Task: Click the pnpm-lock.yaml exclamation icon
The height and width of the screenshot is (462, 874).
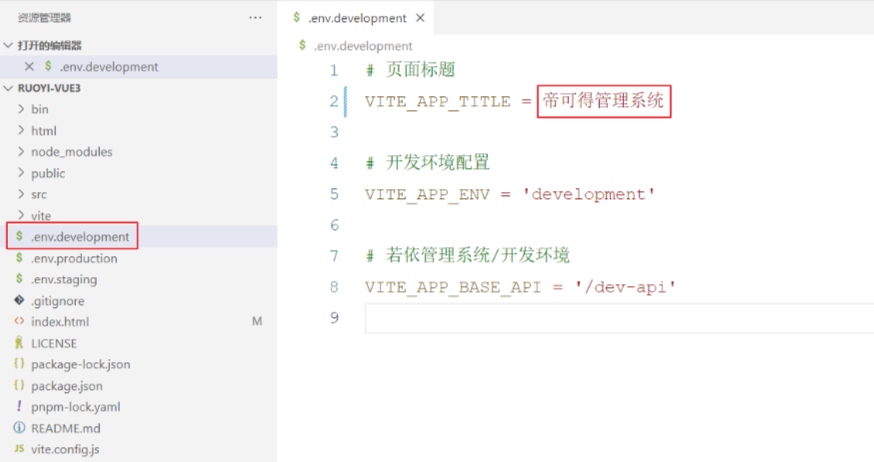Action: pos(19,407)
